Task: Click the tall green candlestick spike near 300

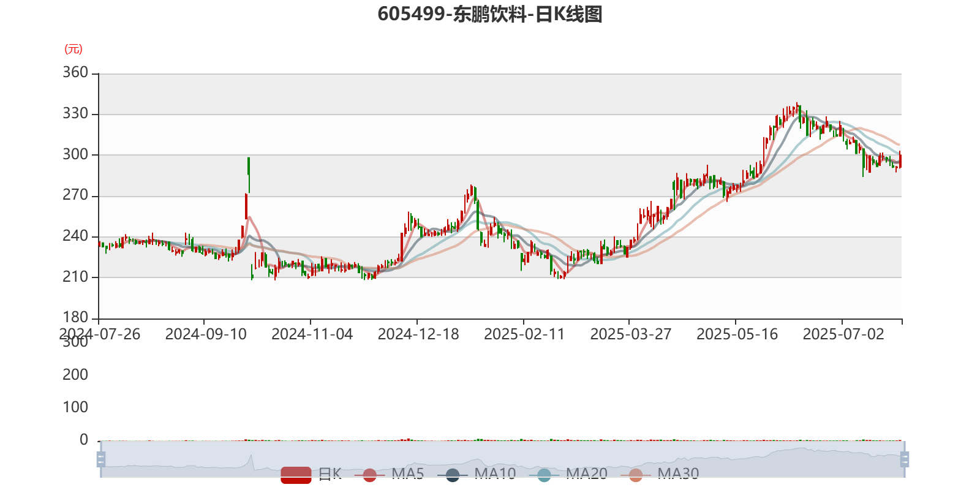Action: 249,175
